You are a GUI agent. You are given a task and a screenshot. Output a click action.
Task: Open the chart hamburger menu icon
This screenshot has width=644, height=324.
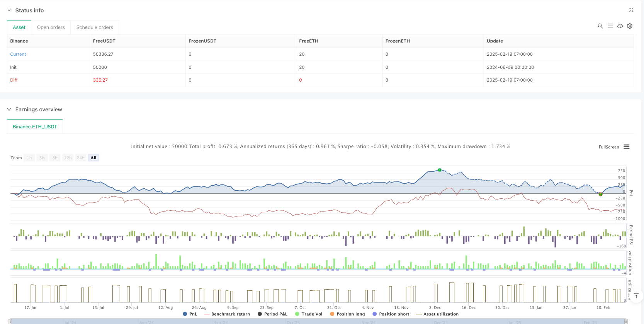(627, 147)
